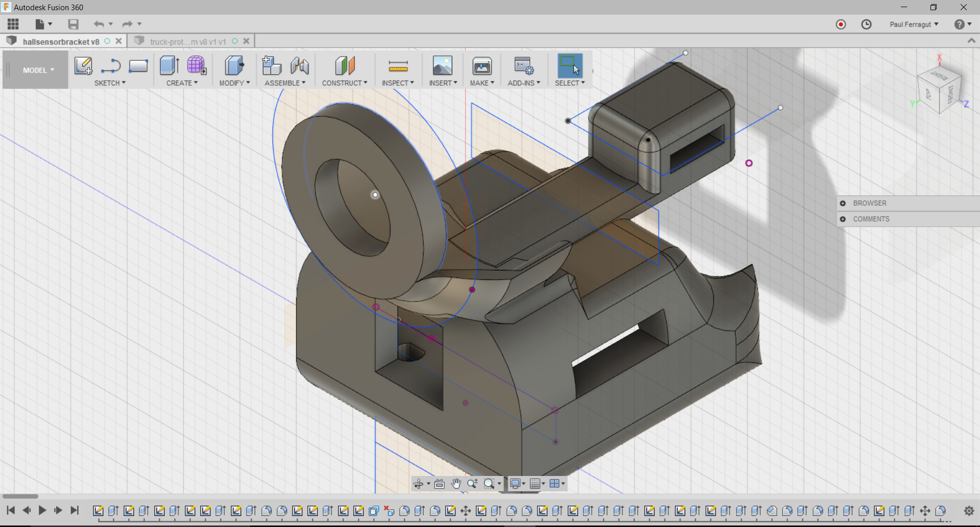Screen dimensions: 980x527
Task: Open the MAKE dropdown menu
Action: tap(482, 83)
